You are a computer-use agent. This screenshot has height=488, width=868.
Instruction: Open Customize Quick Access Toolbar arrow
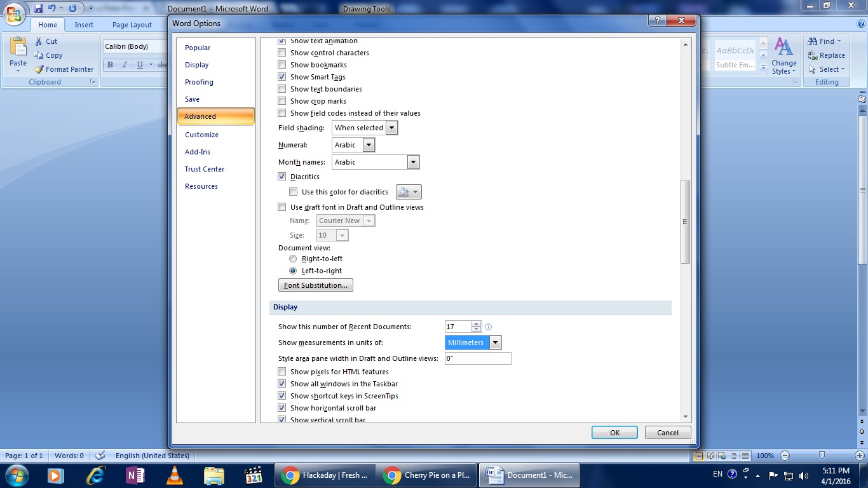point(91,8)
